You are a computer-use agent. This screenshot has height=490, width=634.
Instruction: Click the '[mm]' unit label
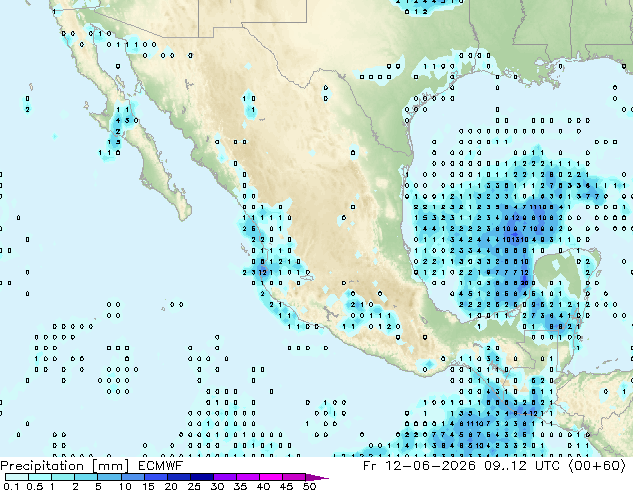[x=111, y=466]
